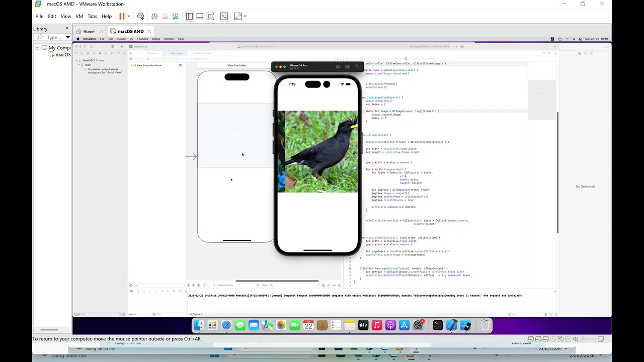Open the VMware VM menu

[x=79, y=16]
